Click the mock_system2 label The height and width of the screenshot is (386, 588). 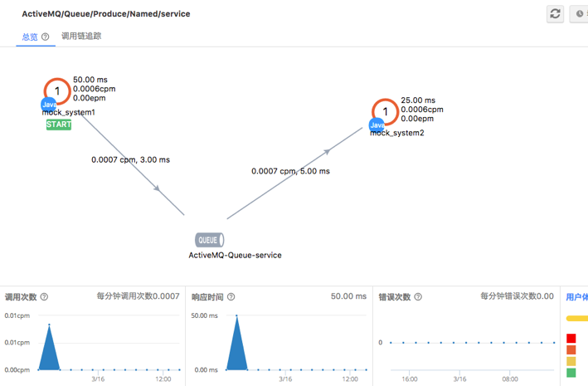coord(397,133)
